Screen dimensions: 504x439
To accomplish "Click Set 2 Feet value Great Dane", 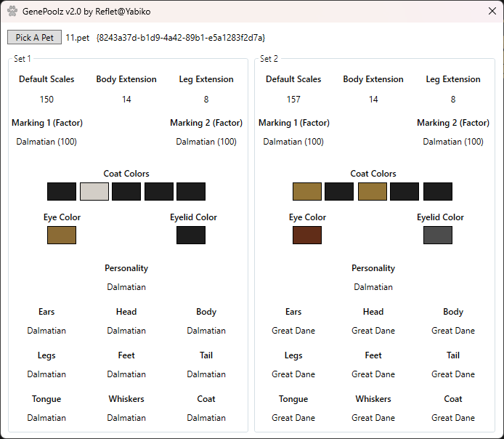I will (x=373, y=374).
